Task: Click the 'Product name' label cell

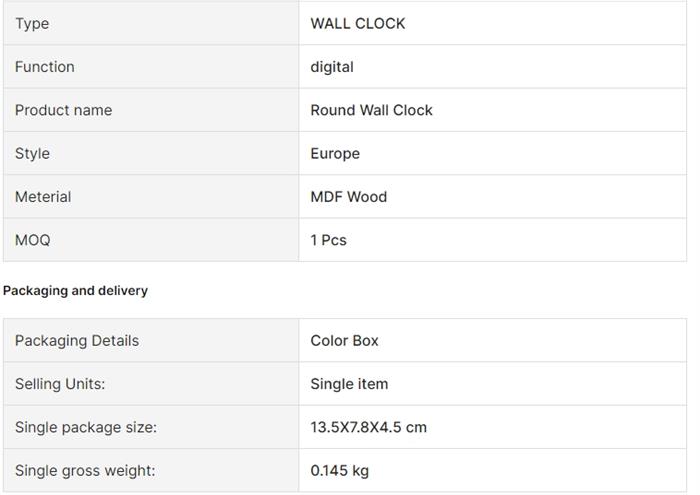Action: point(63,110)
